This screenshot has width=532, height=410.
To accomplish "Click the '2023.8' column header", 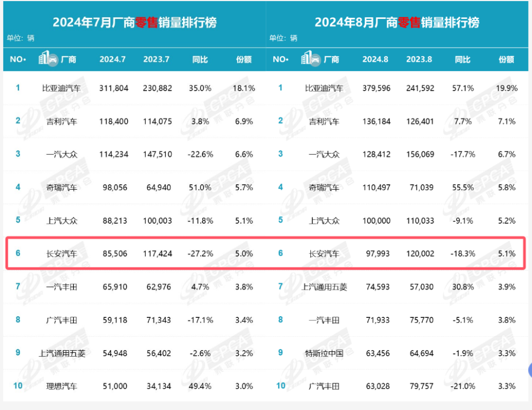I will (x=420, y=59).
